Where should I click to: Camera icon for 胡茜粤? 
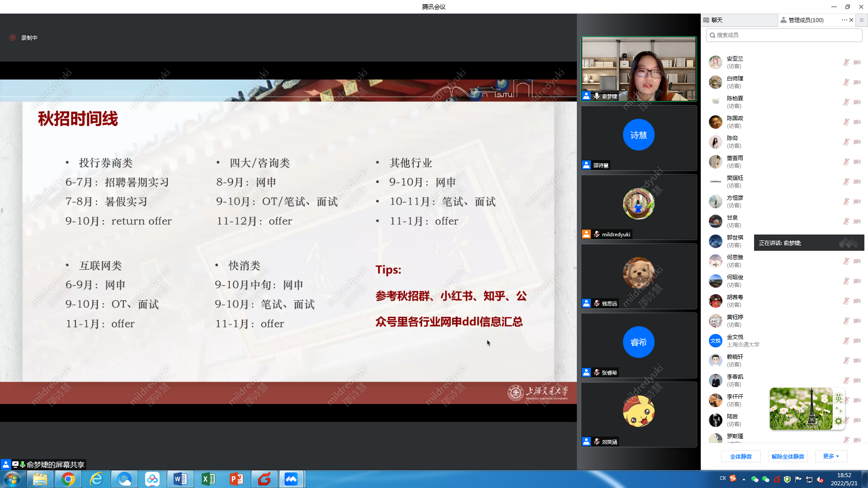click(857, 301)
